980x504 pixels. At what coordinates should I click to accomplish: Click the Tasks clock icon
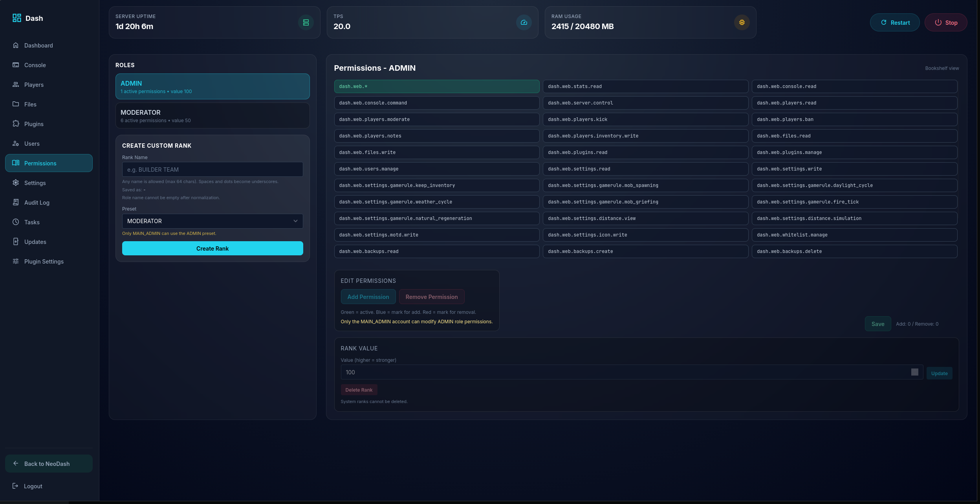click(x=16, y=222)
